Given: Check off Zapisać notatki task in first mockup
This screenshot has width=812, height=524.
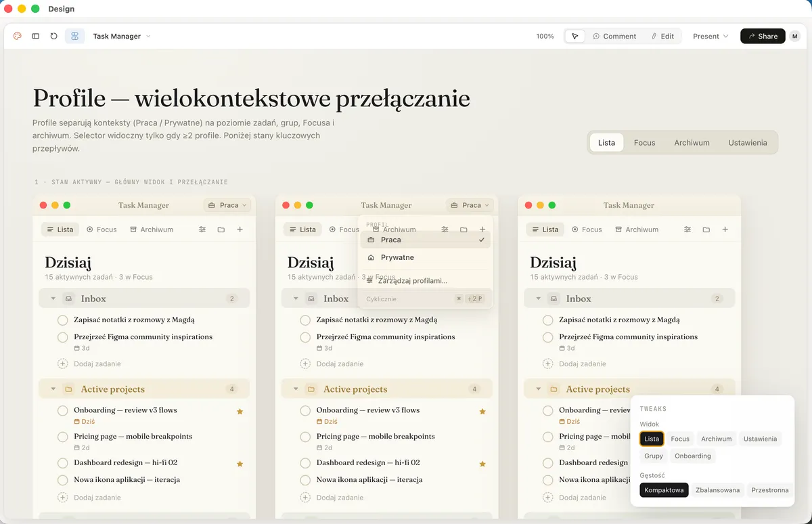Looking at the screenshot, I should (x=62, y=320).
